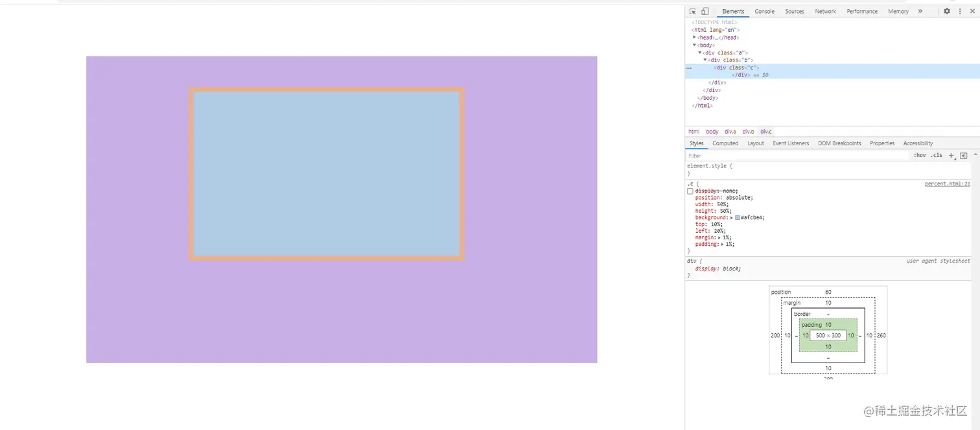Image resolution: width=980 pixels, height=430 pixels.
Task: Expand hidden panels with the chevron icon
Action: point(920,11)
